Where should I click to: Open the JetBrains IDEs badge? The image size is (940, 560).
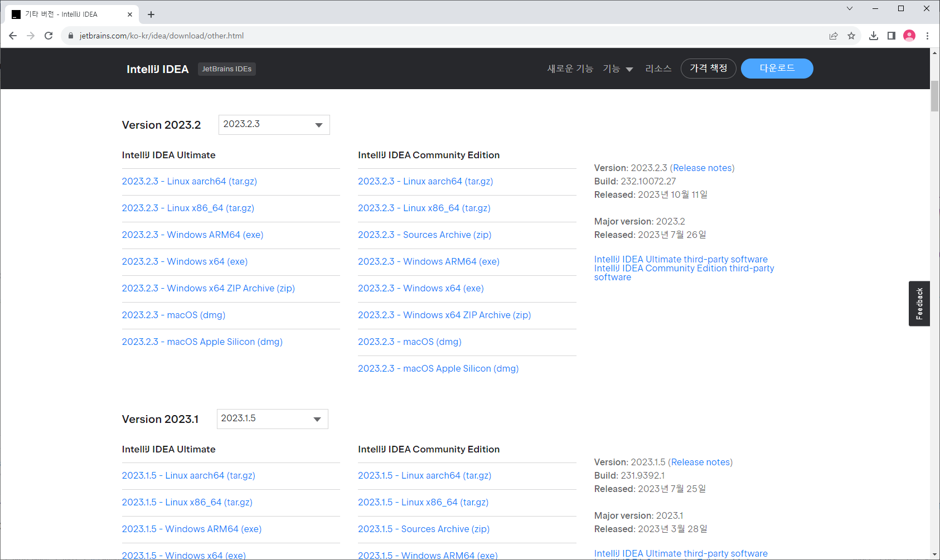[226, 69]
